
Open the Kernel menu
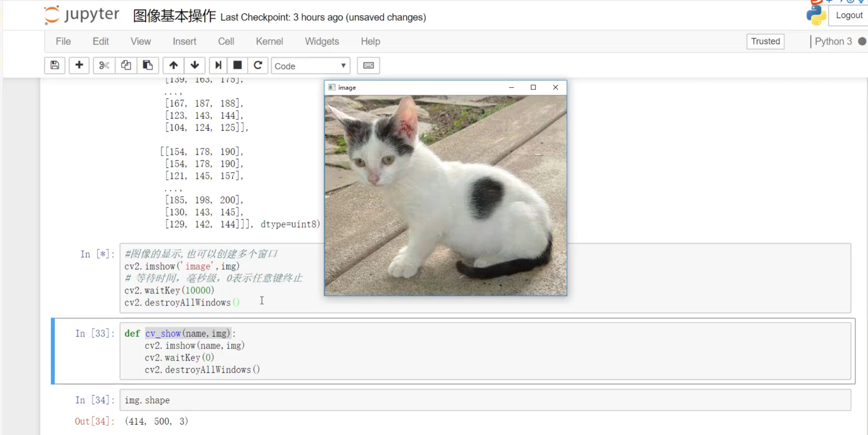click(x=269, y=41)
